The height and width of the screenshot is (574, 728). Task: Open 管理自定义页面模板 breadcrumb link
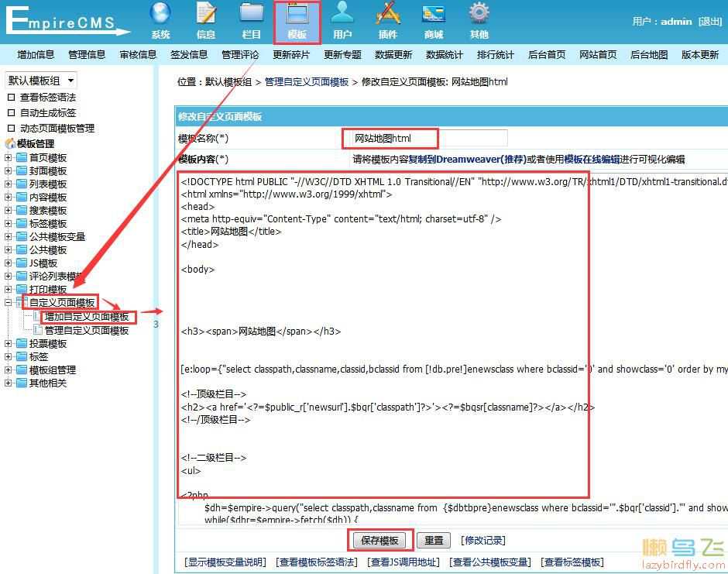(x=307, y=82)
